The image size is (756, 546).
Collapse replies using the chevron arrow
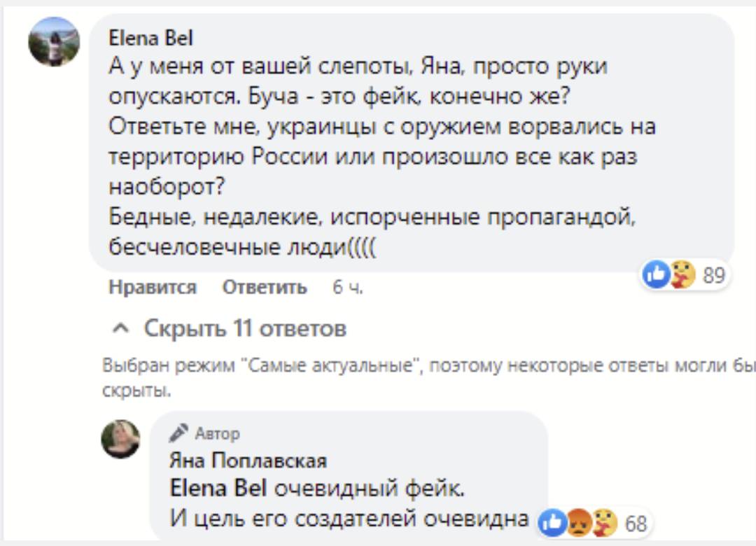120,328
